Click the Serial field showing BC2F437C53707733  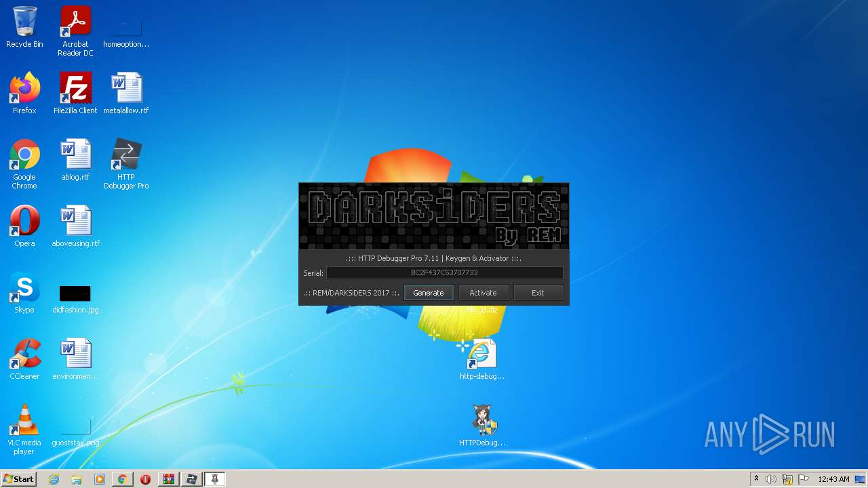coord(444,272)
